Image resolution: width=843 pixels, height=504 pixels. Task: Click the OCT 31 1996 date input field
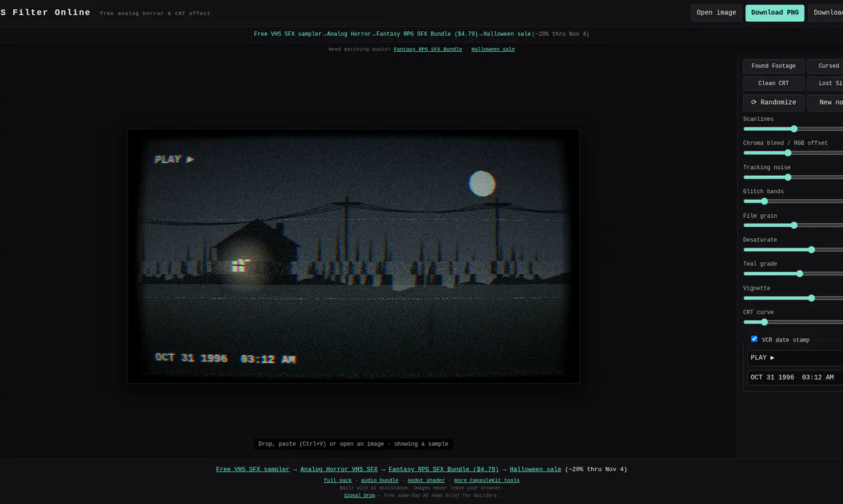tap(795, 377)
